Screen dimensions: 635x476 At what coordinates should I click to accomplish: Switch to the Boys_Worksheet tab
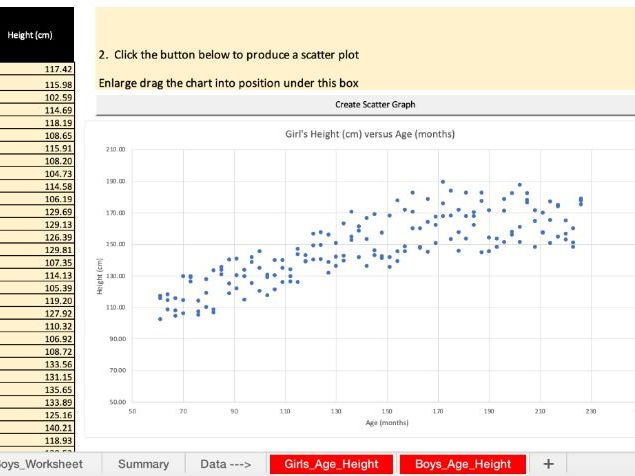40,464
